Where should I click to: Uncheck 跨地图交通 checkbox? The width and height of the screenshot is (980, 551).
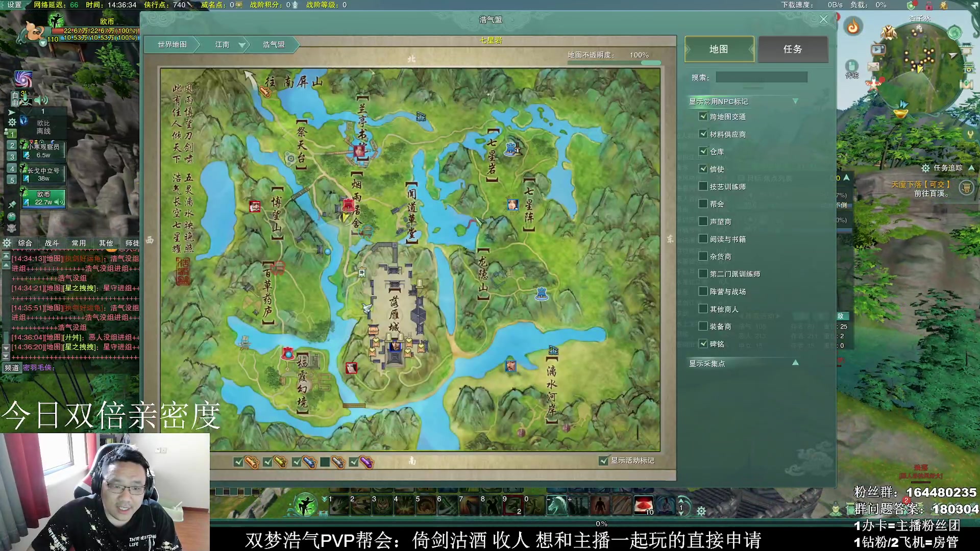(703, 116)
